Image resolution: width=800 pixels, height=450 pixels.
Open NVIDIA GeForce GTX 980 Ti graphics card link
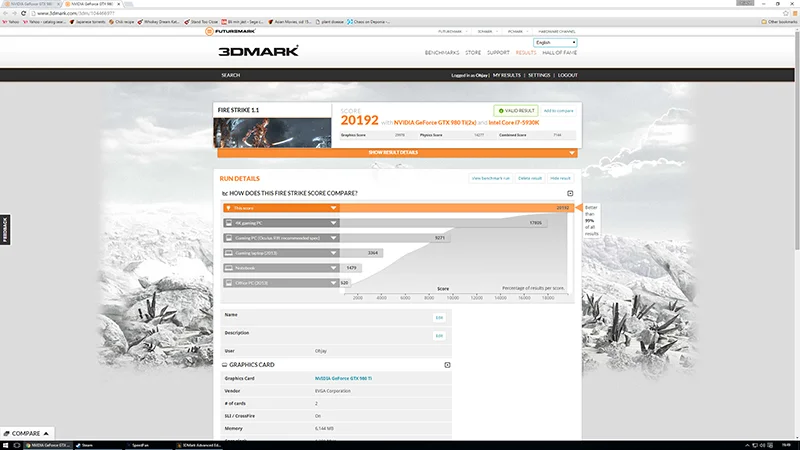coord(343,379)
